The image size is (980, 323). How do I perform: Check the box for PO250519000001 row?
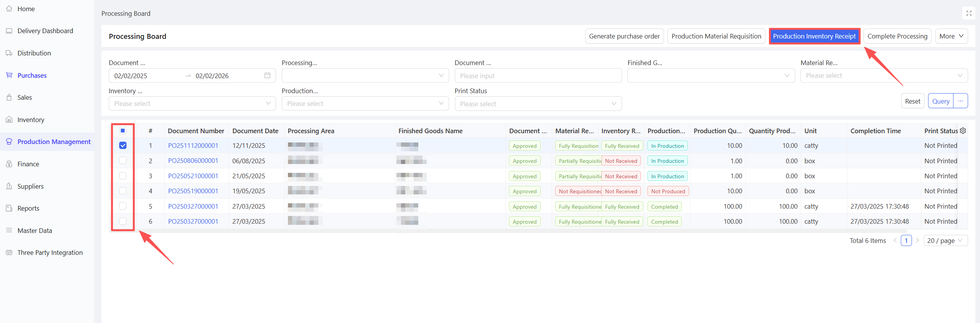click(x=123, y=191)
